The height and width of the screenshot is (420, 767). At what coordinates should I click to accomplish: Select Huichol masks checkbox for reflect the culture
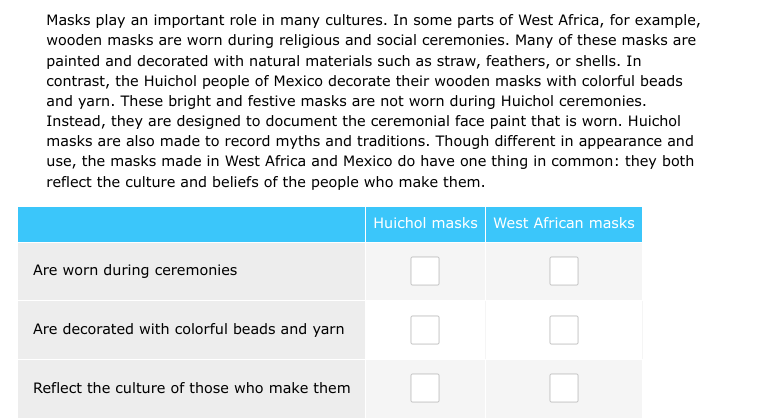pos(425,388)
